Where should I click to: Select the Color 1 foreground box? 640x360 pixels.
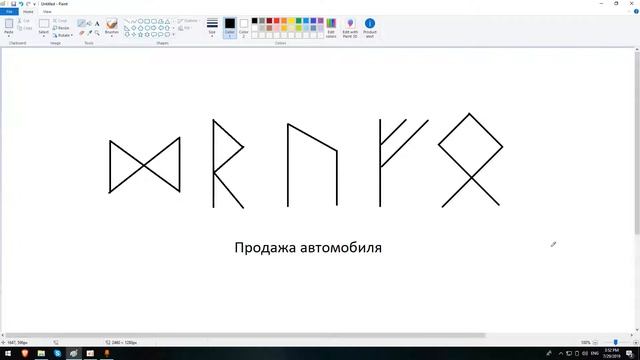[230, 28]
